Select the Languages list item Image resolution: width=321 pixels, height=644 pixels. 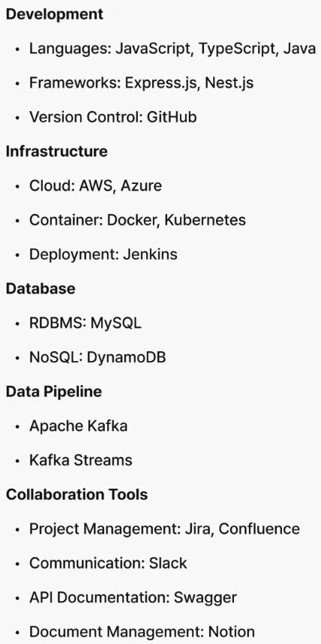172,50
